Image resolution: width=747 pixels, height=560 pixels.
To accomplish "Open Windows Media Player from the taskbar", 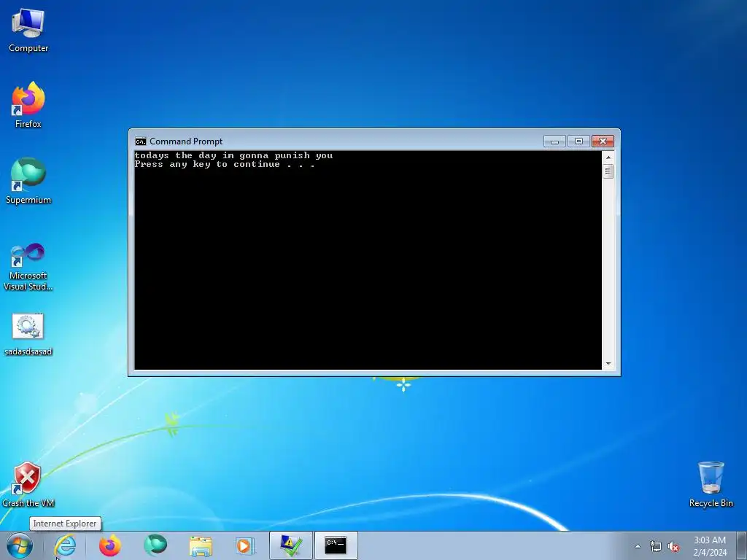I will point(245,545).
